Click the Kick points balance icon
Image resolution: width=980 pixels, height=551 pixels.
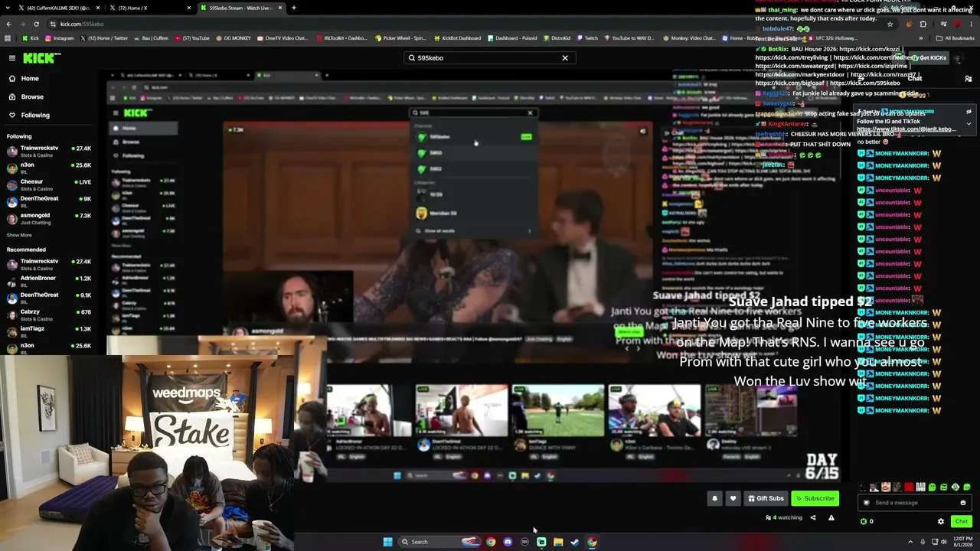click(x=864, y=521)
